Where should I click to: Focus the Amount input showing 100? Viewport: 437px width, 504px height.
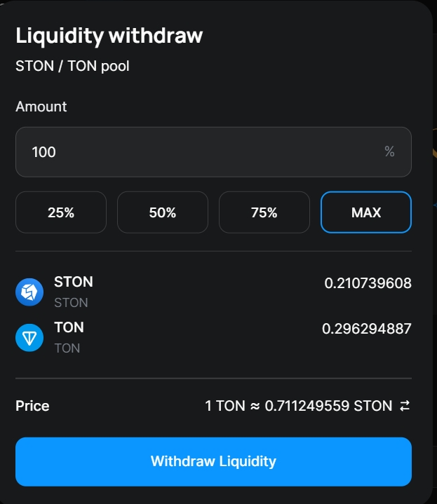196,151
